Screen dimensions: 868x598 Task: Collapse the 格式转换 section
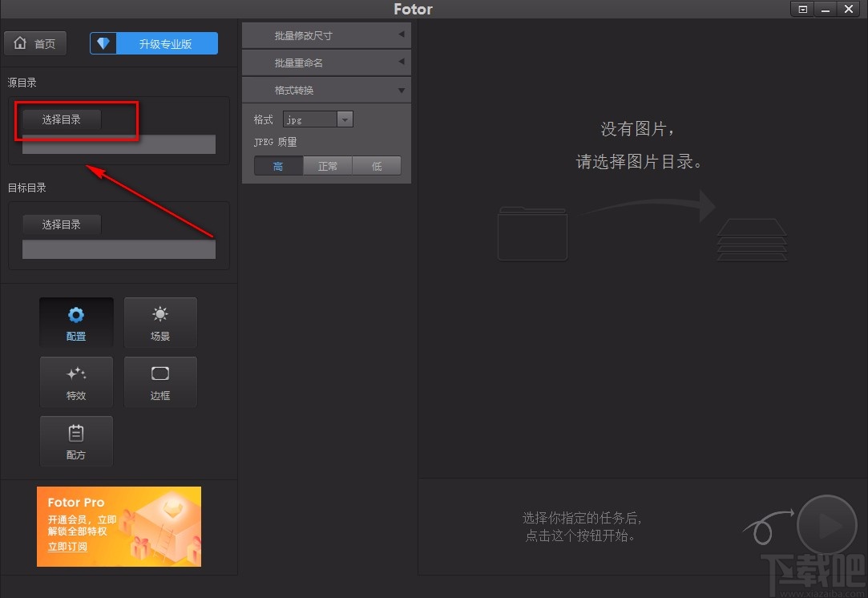point(325,90)
